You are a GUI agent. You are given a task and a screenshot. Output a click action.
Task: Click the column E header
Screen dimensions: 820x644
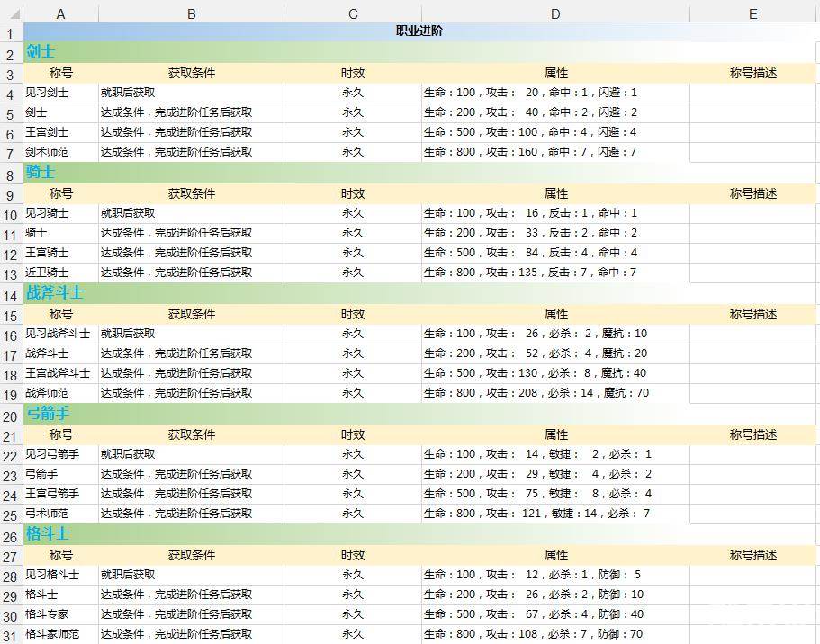[x=752, y=13]
